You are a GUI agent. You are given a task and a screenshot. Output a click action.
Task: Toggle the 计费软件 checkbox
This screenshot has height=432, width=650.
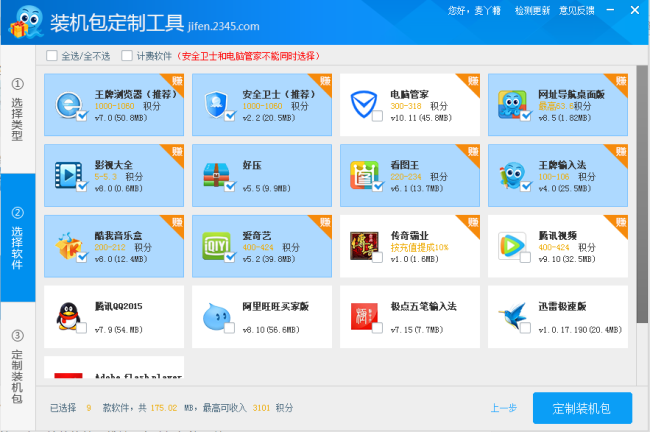127,56
